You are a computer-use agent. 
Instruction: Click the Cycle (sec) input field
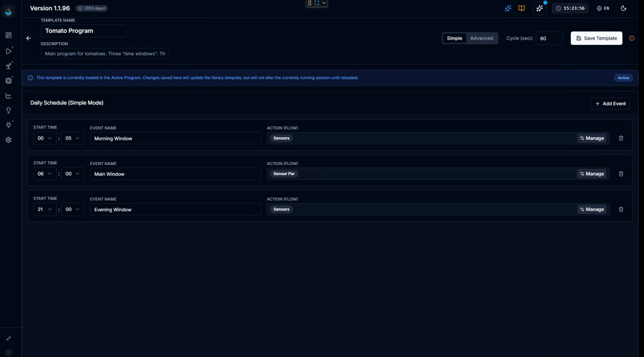click(x=549, y=38)
